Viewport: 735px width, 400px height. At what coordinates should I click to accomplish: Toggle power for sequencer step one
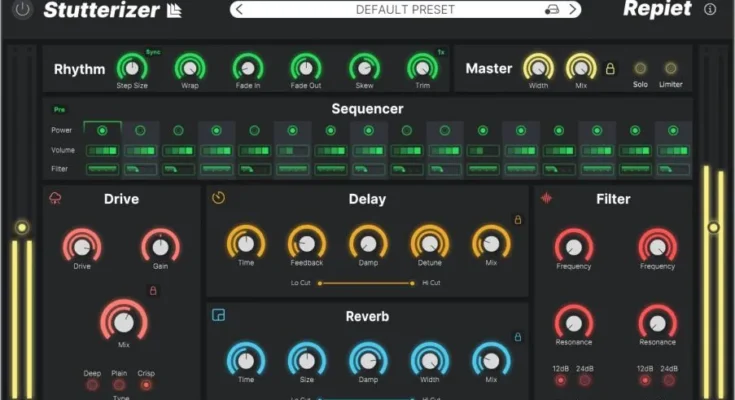pyautogui.click(x=102, y=131)
